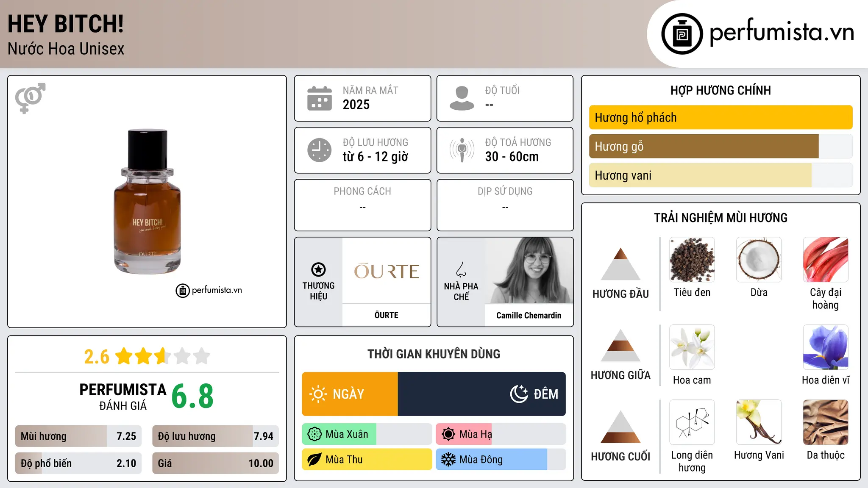Click the longevity value từ 6 - 12 giờ
Screen dimensions: 868x488
pos(376,157)
